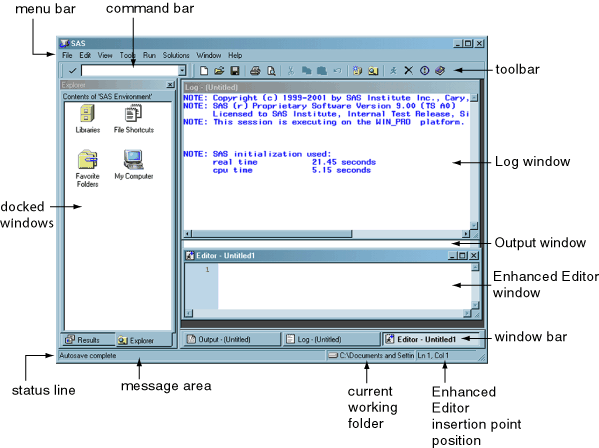This screenshot has width=599, height=448.
Task: Maximize the Editor - Untitled1 window
Action: 463,256
